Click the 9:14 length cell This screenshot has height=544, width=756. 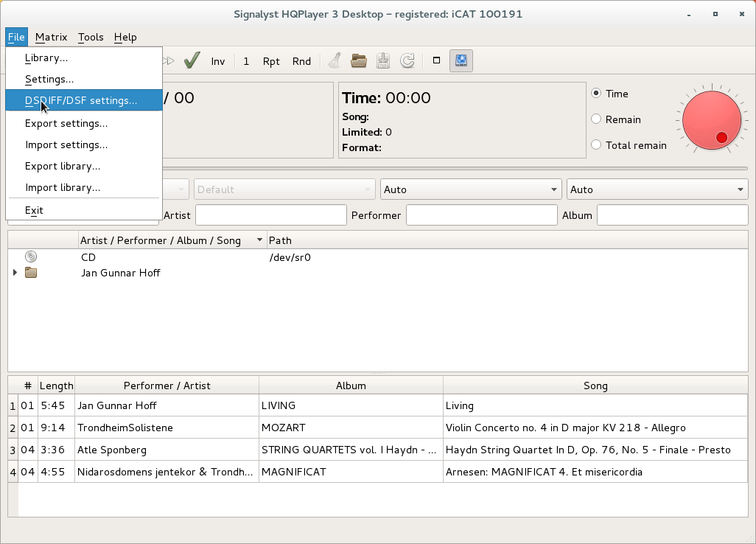pos(57,428)
